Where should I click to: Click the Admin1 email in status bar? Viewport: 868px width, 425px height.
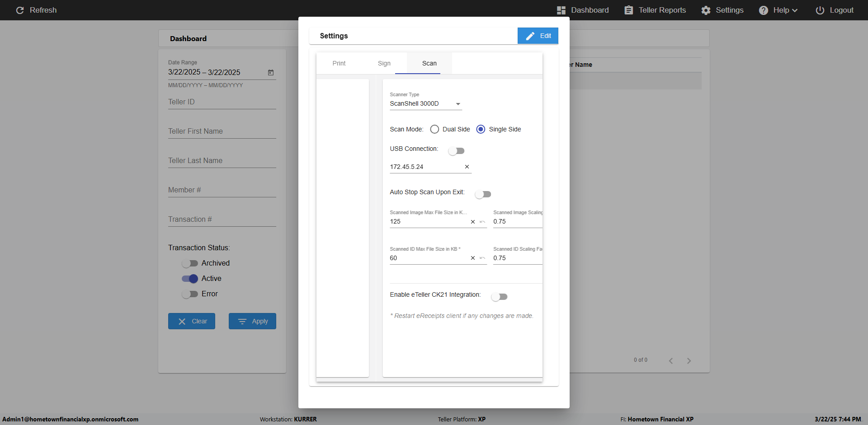[71, 420]
